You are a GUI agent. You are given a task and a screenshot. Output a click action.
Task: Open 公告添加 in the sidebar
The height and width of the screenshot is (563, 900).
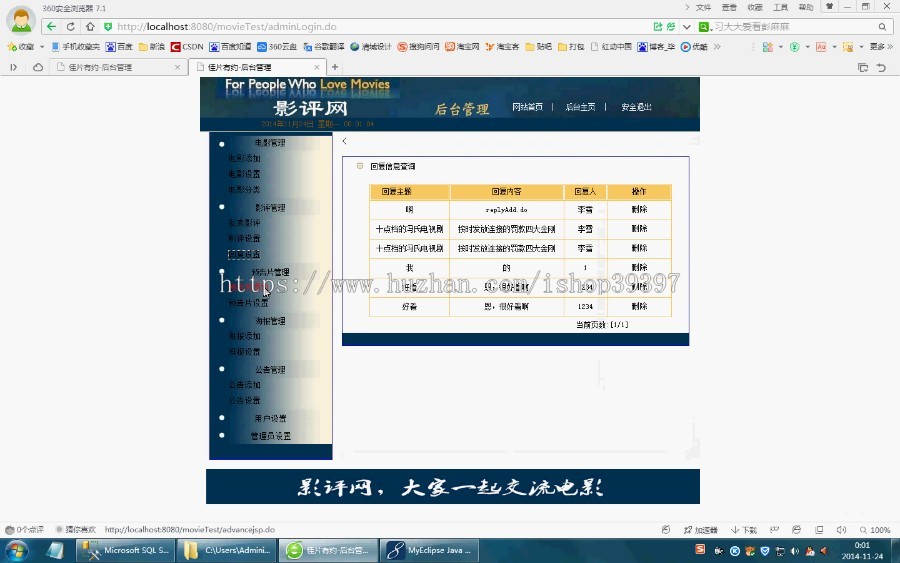tap(244, 385)
